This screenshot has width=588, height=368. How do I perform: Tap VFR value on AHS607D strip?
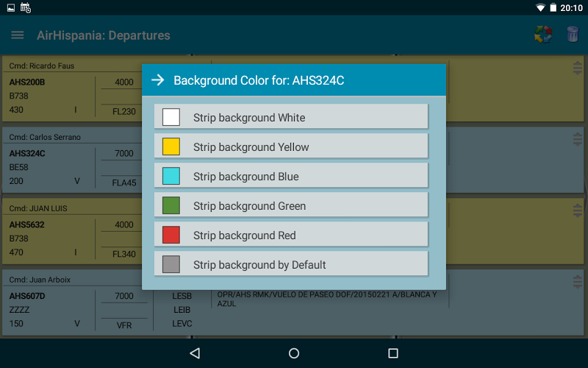coord(124,325)
